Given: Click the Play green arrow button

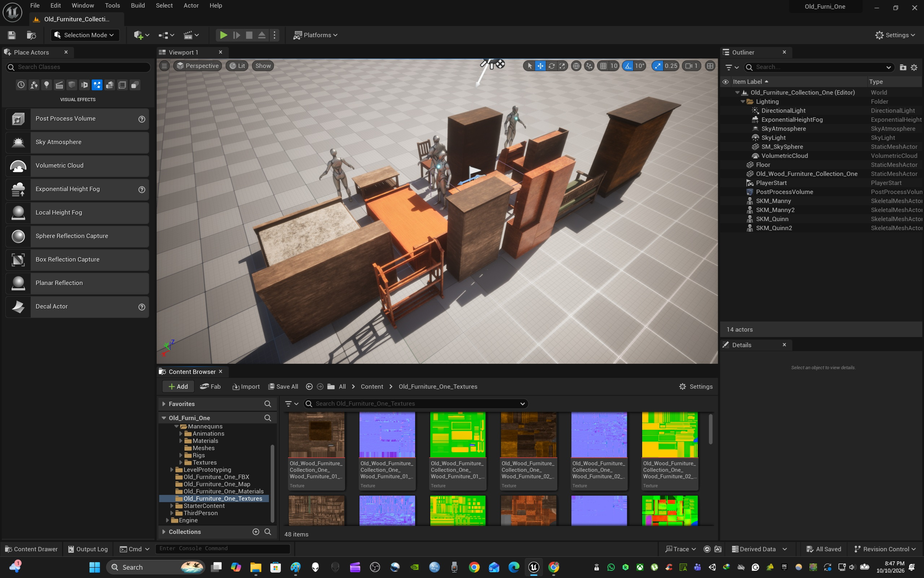Looking at the screenshot, I should click(223, 35).
